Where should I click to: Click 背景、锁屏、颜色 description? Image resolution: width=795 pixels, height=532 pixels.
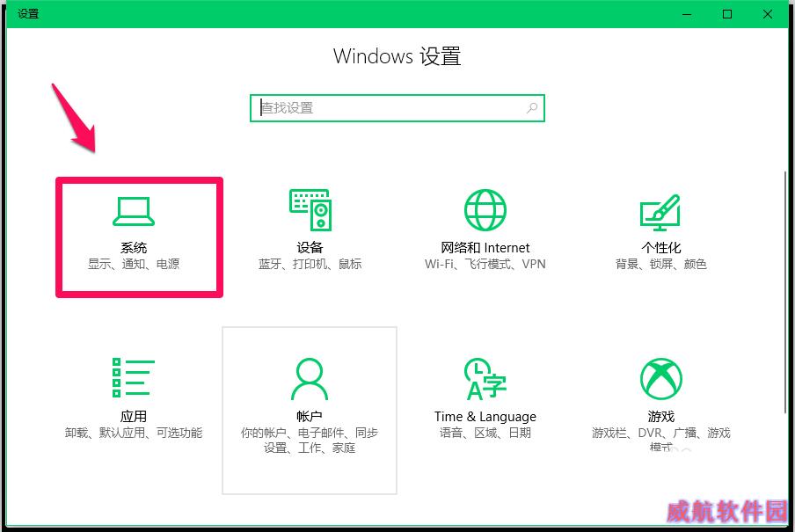(661, 264)
